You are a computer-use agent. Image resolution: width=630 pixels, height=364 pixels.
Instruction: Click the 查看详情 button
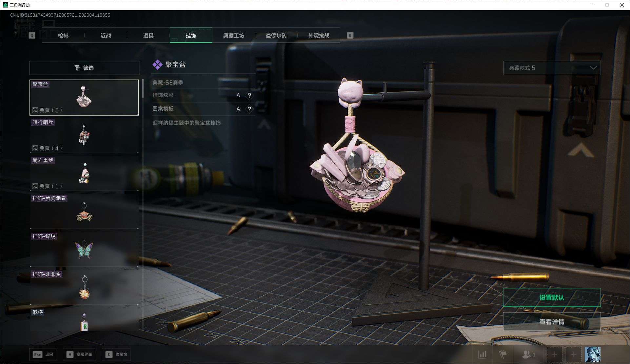click(x=552, y=322)
